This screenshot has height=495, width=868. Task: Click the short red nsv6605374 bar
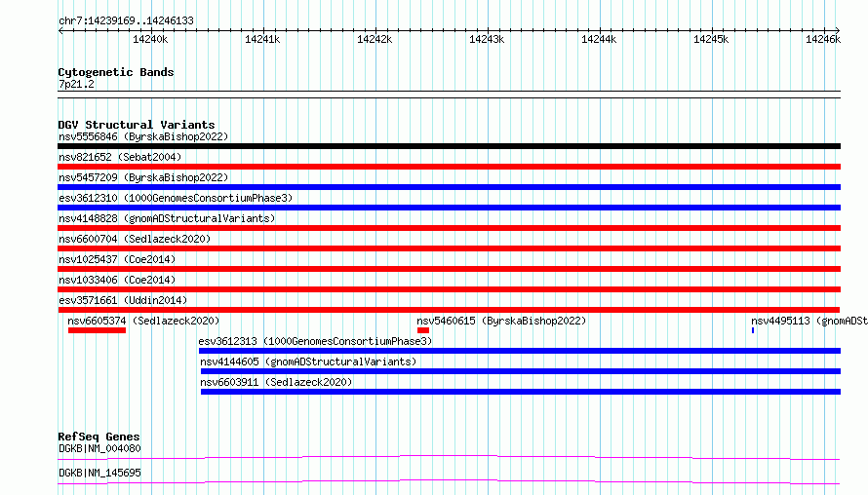(x=97, y=330)
